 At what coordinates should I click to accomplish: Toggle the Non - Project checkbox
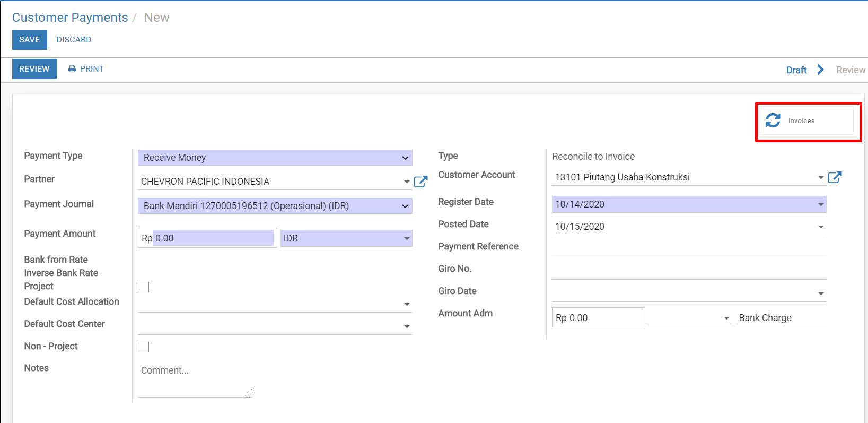(143, 347)
